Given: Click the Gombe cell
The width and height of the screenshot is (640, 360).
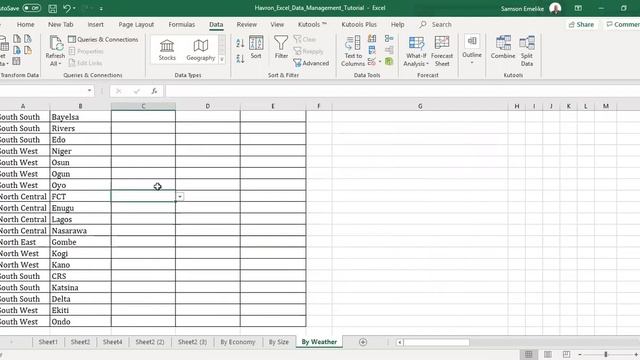Looking at the screenshot, I should tap(80, 242).
